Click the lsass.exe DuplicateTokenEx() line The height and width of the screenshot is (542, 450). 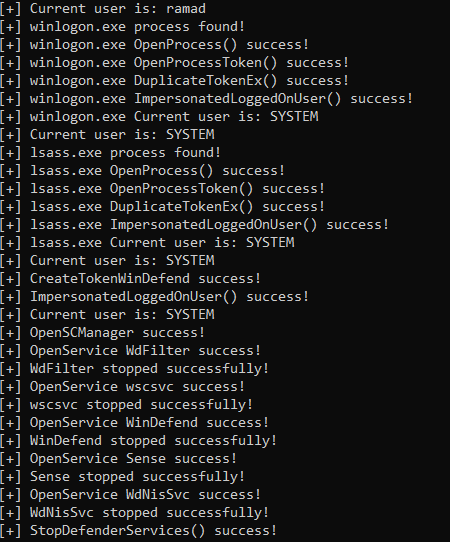pos(162,206)
